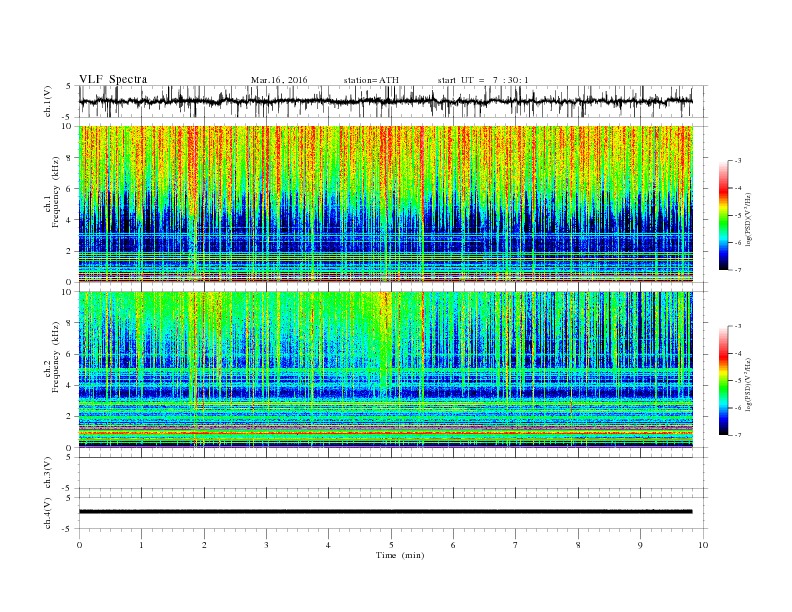Viewport: 792px width, 612px height.
Task: Click the '8' tick on time axis
Action: coord(578,545)
